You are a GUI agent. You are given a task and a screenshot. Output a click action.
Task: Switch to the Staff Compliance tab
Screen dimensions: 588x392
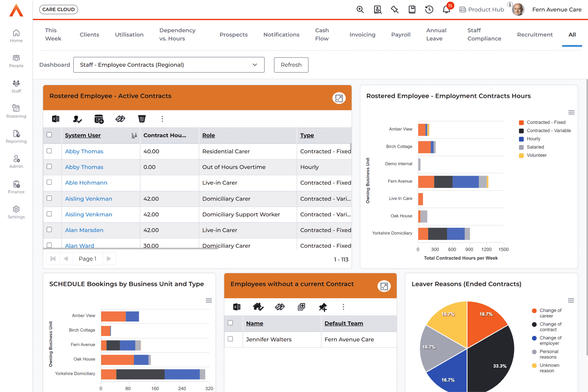(x=484, y=34)
